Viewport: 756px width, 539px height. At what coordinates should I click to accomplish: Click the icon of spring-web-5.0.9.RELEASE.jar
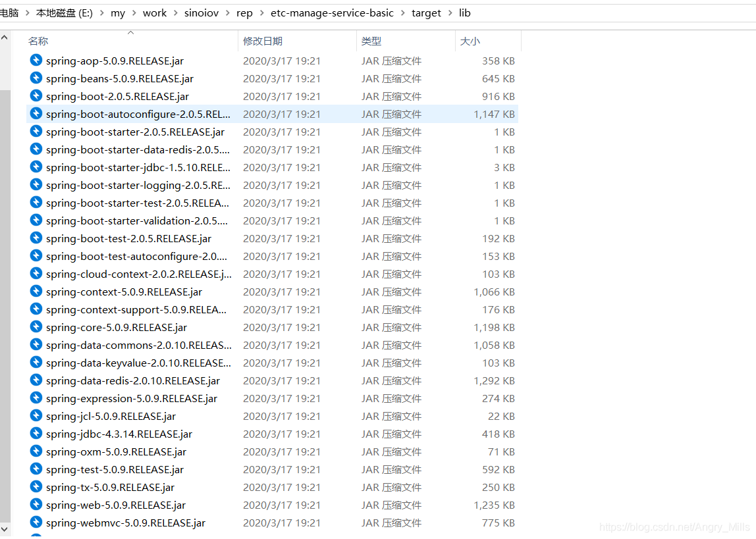click(x=36, y=504)
